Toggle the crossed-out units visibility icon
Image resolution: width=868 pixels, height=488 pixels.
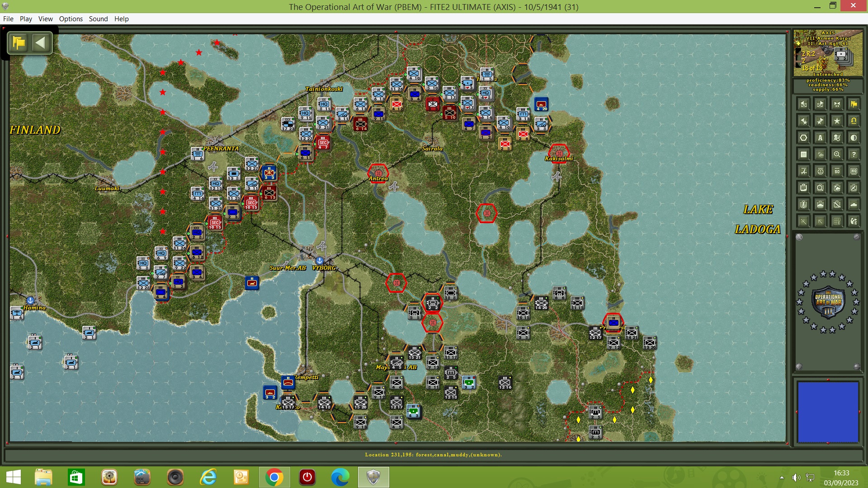837,138
